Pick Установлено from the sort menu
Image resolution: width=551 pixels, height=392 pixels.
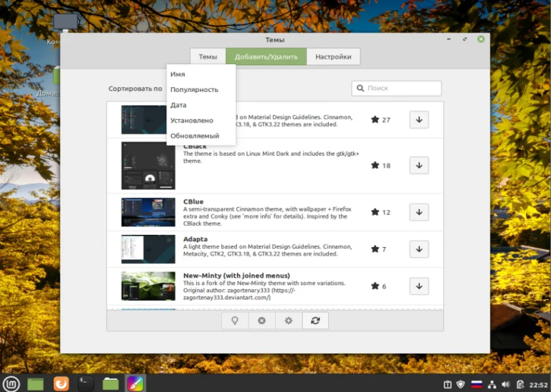tap(191, 120)
